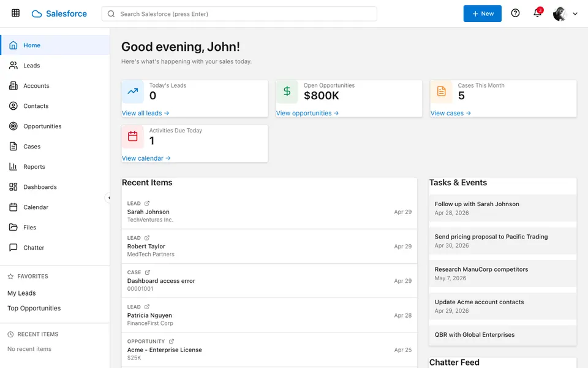The image size is (588, 368).
Task: Click the Open Opportunities dollar icon
Action: click(x=287, y=91)
